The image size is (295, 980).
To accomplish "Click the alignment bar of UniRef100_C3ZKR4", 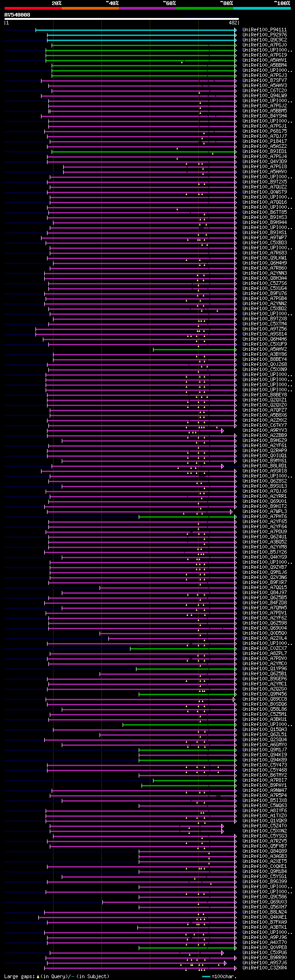I will (140, 968).
